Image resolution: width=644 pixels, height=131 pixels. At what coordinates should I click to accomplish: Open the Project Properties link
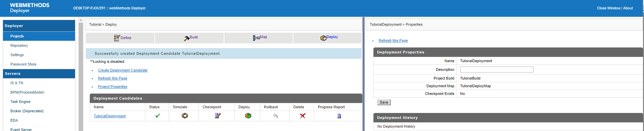[113, 87]
